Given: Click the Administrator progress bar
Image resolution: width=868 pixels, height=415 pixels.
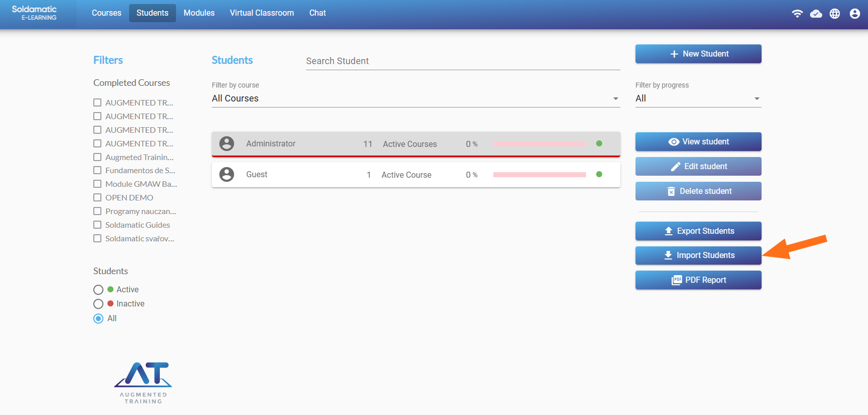Looking at the screenshot, I should (x=539, y=144).
